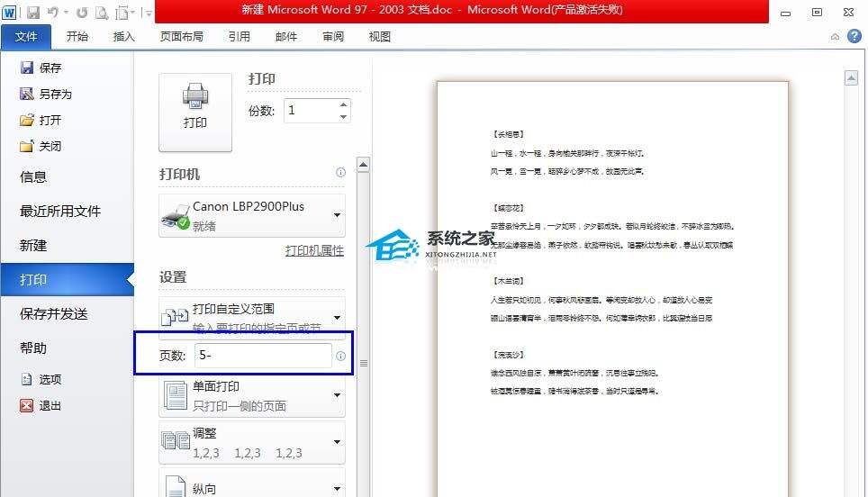Click the settings panel scroll up arrow
The height and width of the screenshot is (497, 868).
click(363, 165)
